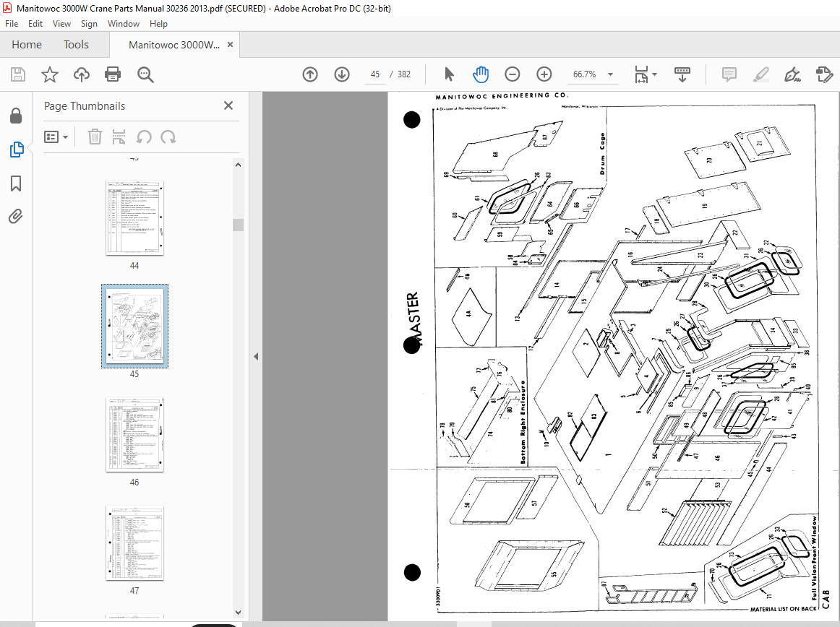Open the Find text search tool
840x627 pixels.
tap(145, 74)
